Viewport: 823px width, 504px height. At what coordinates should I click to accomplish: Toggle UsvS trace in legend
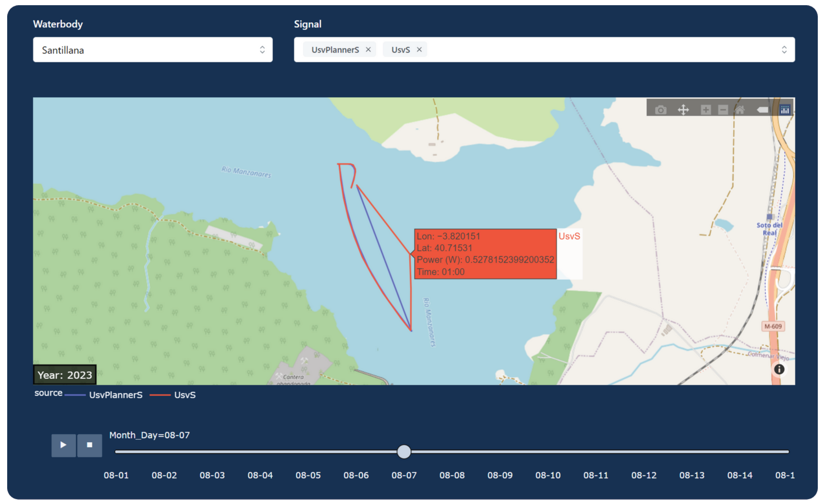(x=184, y=395)
